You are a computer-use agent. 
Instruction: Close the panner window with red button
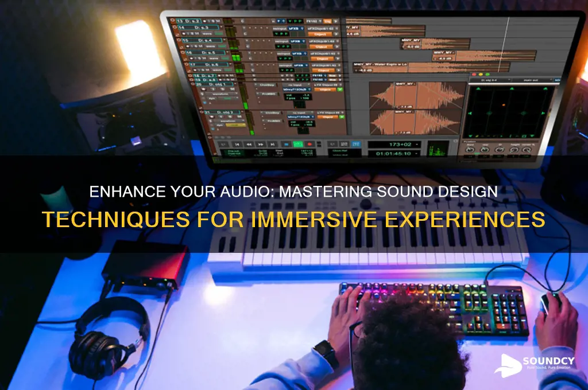click(474, 74)
